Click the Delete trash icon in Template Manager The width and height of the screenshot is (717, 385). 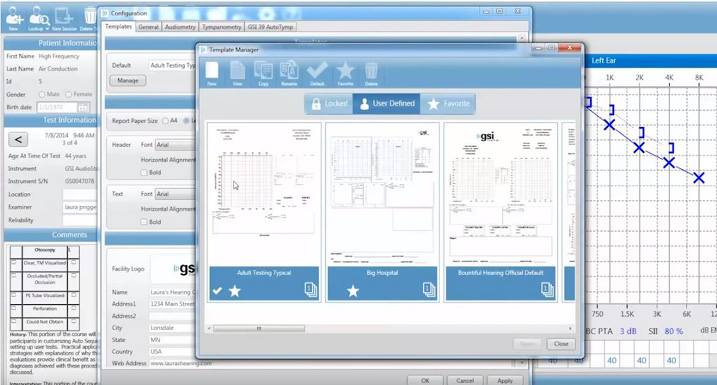[371, 74]
